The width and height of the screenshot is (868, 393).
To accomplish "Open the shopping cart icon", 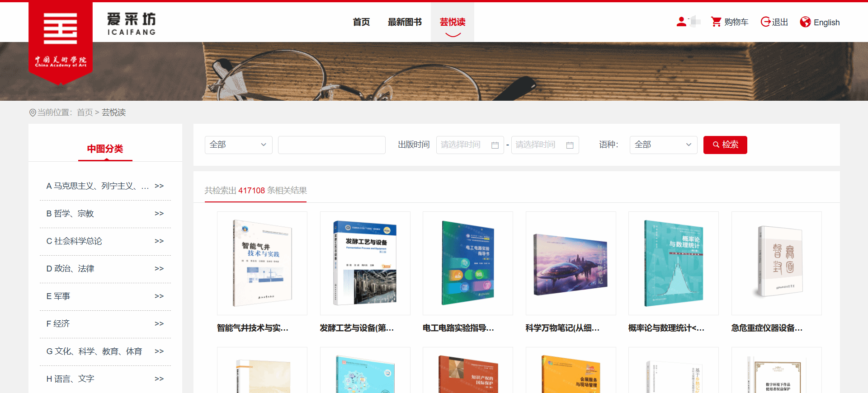I will pos(716,22).
